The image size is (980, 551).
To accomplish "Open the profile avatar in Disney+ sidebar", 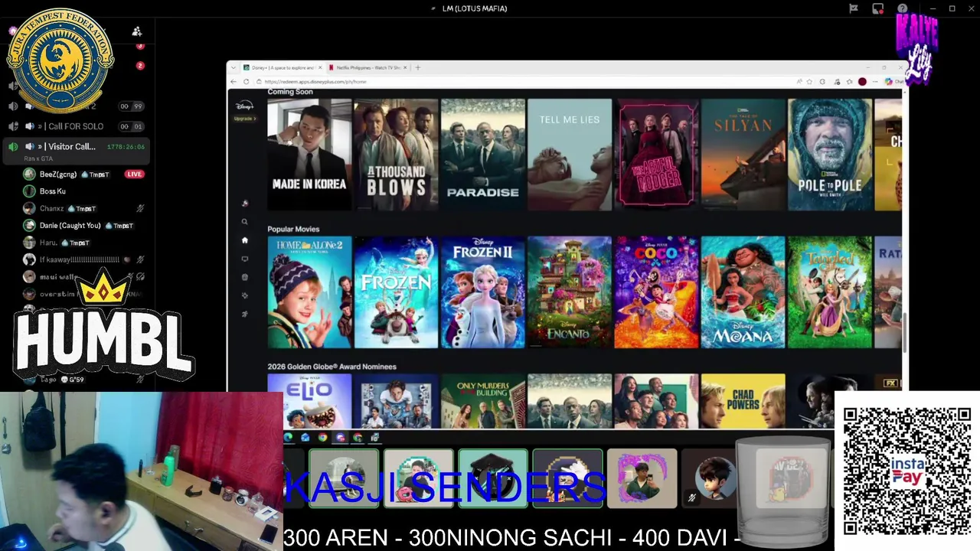I will coord(244,203).
